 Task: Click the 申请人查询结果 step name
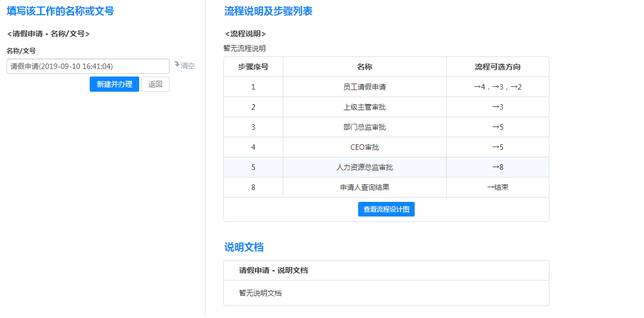[x=364, y=187]
